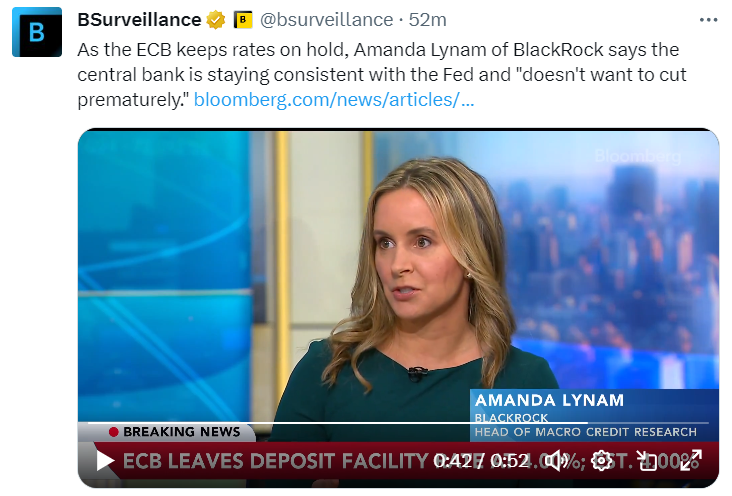
Task: Open the BSurveillance display name
Action: (138, 20)
